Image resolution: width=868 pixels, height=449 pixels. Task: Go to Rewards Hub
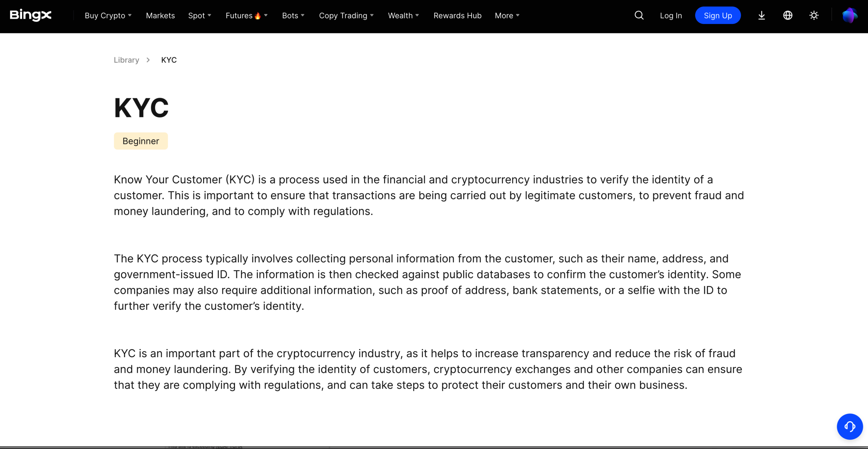457,16
